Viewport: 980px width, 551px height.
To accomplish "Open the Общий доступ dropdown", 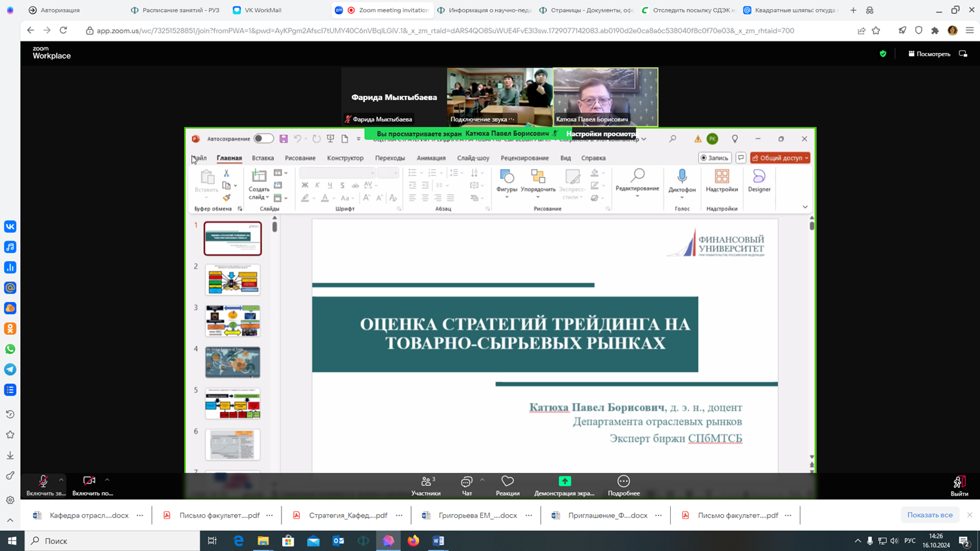I will tap(780, 158).
